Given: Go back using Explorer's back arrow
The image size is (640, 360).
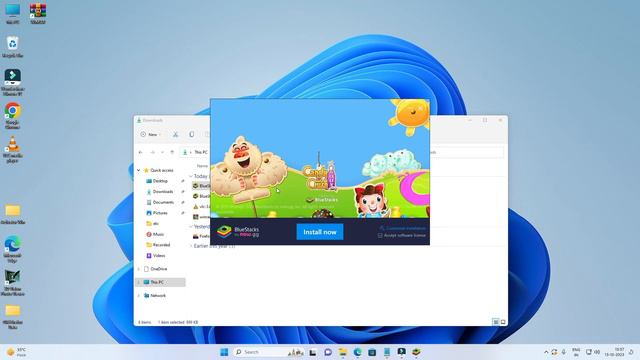Looking at the screenshot, I should (140, 152).
